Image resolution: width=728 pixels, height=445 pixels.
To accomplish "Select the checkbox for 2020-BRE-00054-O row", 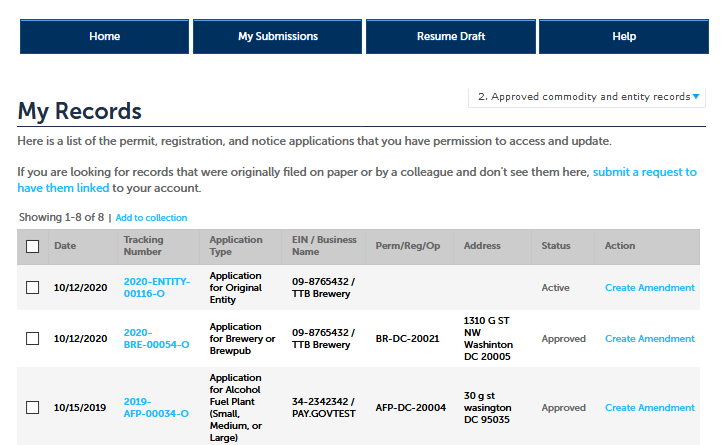I will point(33,339).
